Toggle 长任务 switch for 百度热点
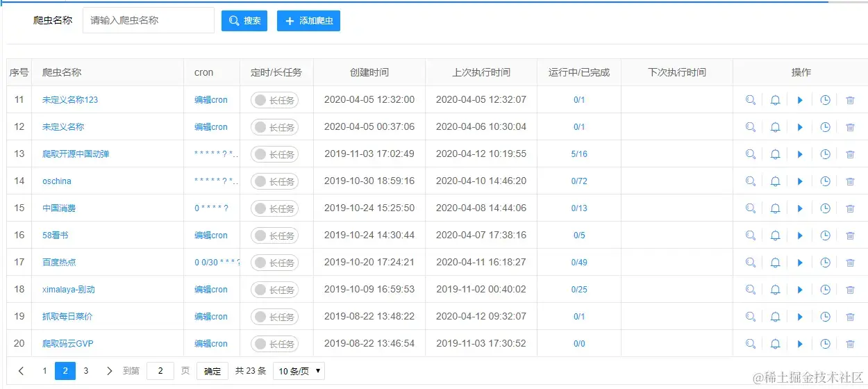Screen dimensions: 868x389 [274, 263]
